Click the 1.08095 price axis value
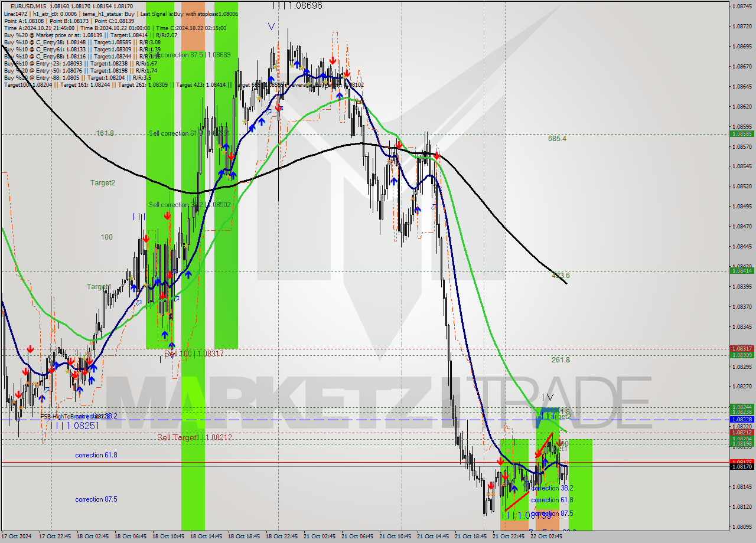 [743, 526]
